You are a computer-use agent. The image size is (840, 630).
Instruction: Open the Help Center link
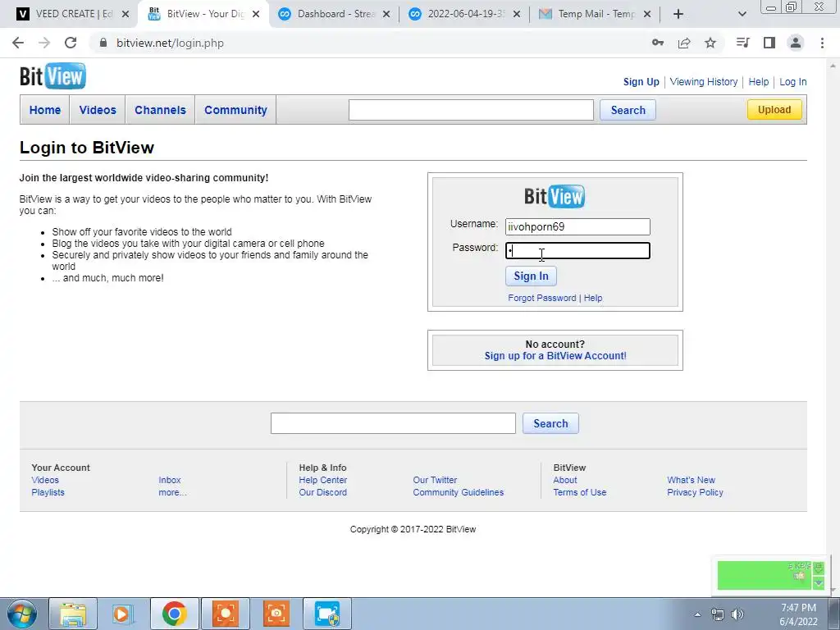[323, 480]
